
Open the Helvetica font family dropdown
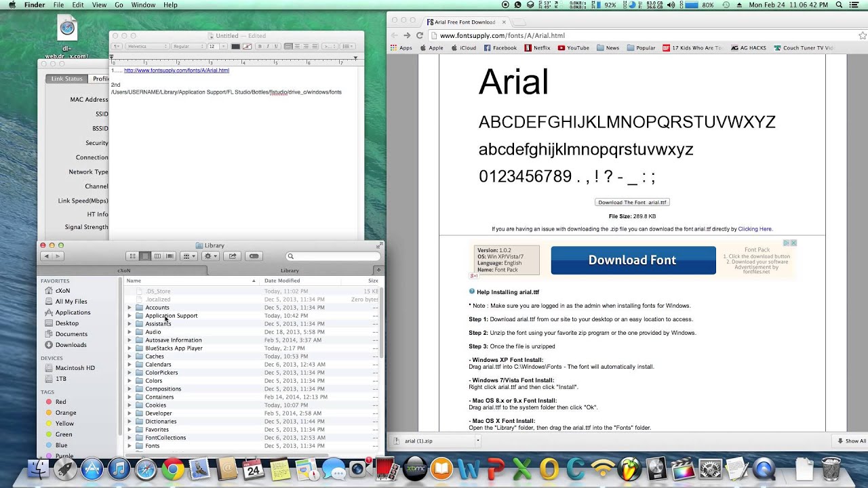coord(147,46)
